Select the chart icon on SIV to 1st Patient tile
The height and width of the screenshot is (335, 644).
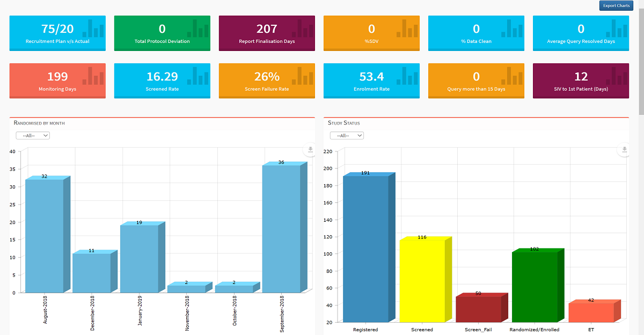coord(614,77)
